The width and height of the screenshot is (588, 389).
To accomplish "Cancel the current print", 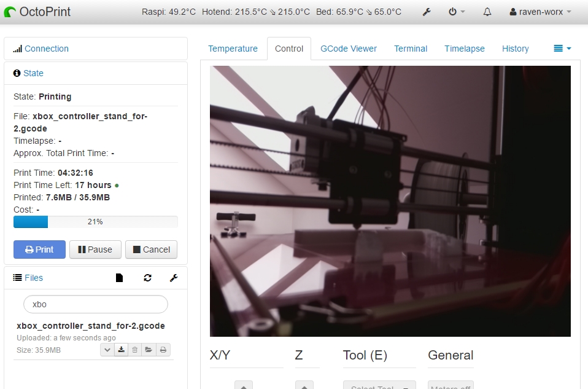I will [151, 250].
